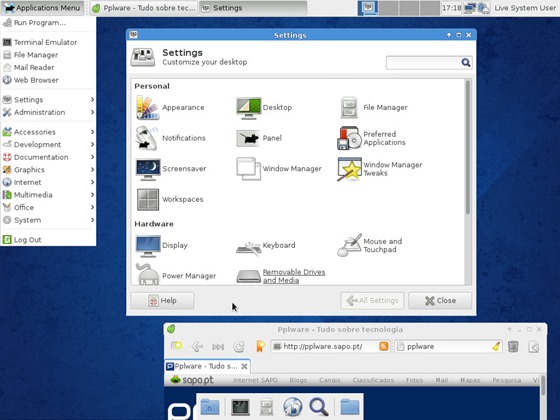This screenshot has width=560, height=420.
Task: Open the File Manager settings icon
Action: 349,108
